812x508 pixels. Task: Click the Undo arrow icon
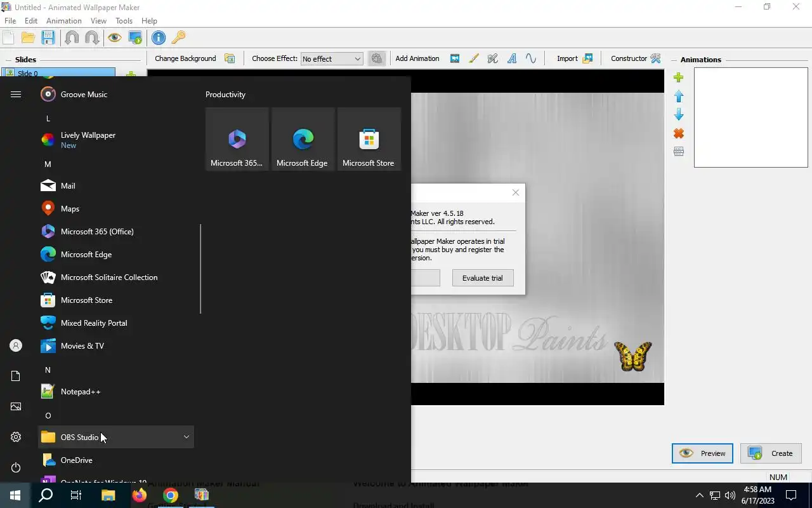coord(72,37)
